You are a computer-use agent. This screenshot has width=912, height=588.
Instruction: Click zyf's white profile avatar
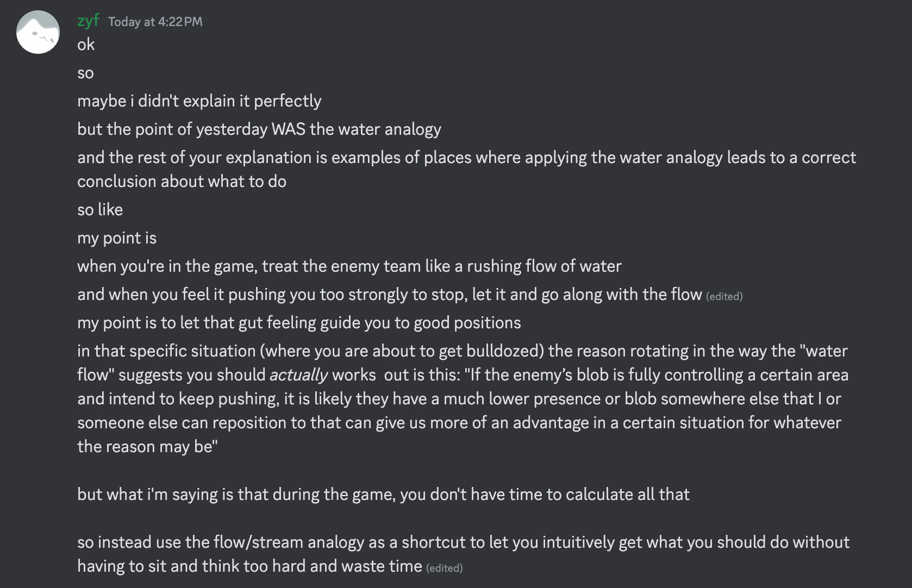point(38,32)
